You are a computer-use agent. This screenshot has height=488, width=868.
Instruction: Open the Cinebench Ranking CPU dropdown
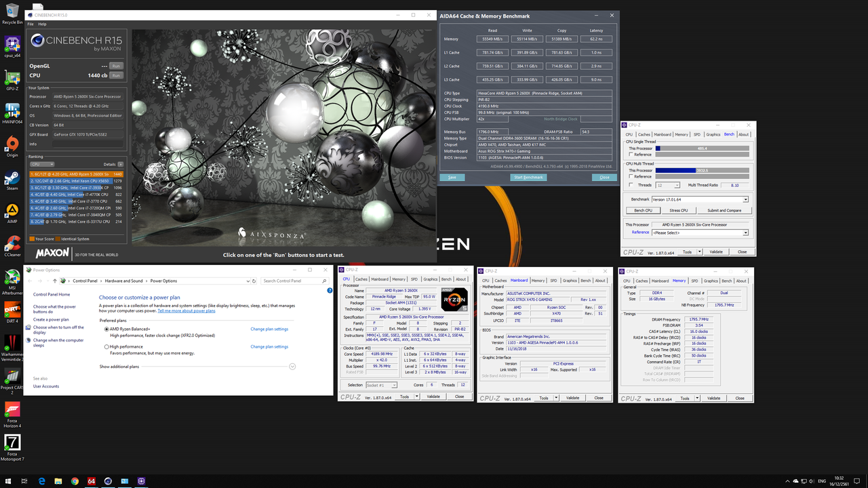pyautogui.click(x=42, y=164)
